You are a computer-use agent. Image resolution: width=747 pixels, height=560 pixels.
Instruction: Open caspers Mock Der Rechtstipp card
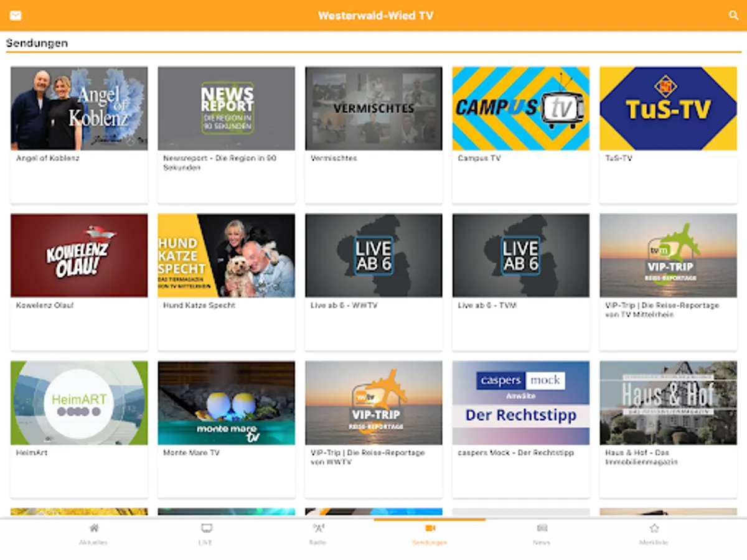tap(521, 429)
